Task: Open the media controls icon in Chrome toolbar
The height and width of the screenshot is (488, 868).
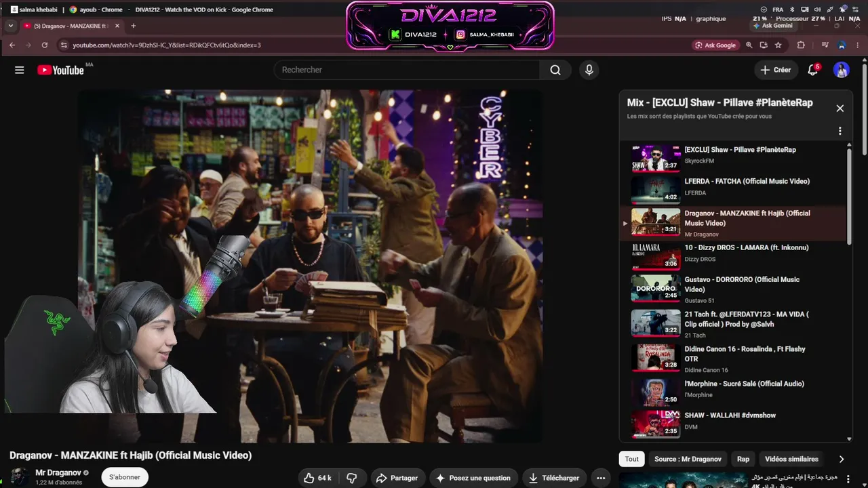Action: 825,45
